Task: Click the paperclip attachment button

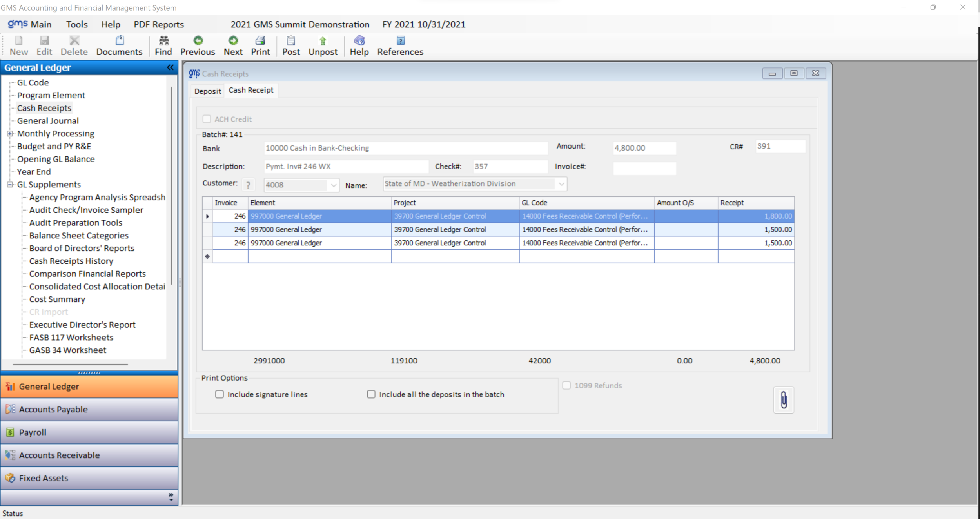Action: (x=784, y=400)
